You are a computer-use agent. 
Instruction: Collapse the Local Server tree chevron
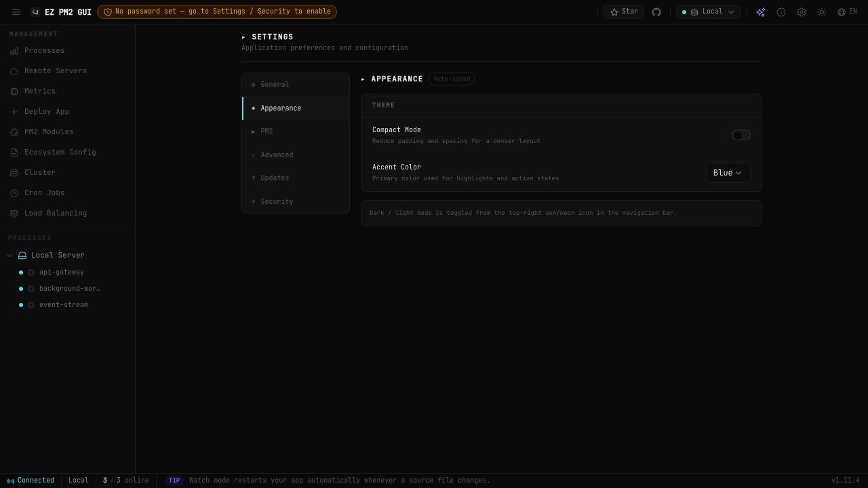click(9, 256)
